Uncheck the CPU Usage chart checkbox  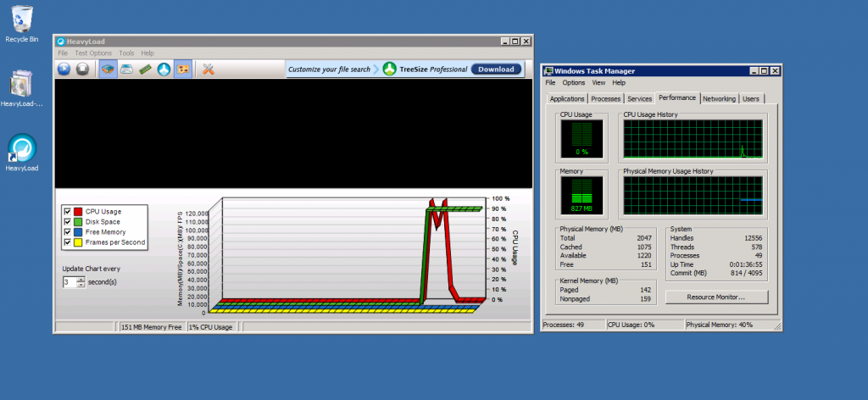pyautogui.click(x=68, y=211)
